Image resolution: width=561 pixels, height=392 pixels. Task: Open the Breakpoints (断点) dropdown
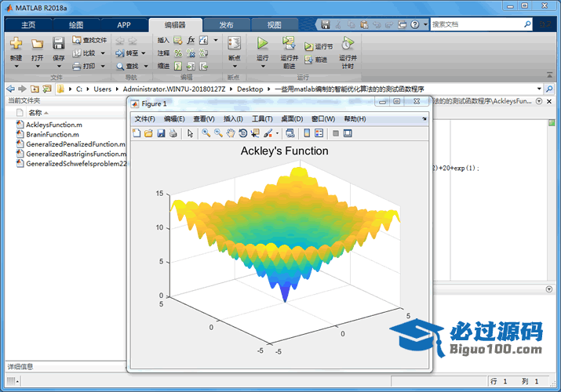click(235, 66)
